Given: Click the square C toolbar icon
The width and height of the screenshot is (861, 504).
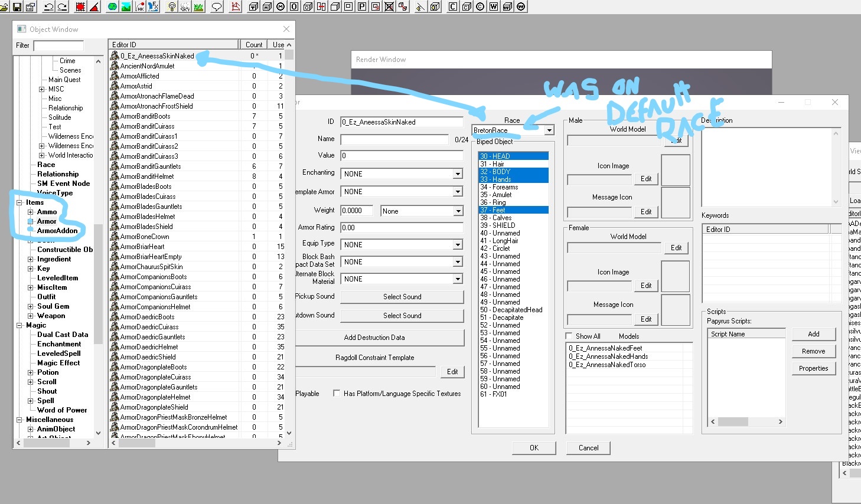Looking at the screenshot, I should pos(453,6).
